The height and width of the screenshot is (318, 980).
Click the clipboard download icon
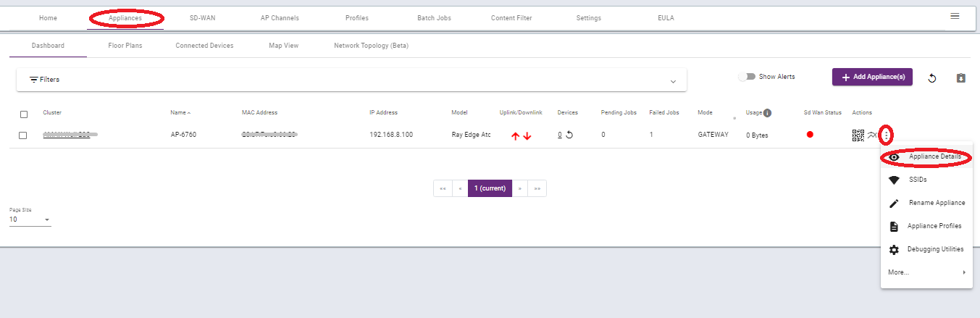961,78
